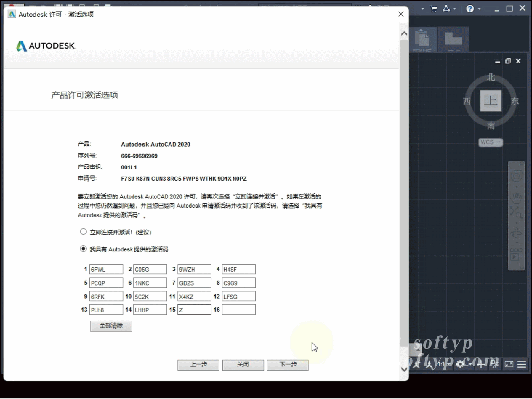Click the product key value 001L1
This screenshot has height=399, width=532.
(129, 167)
